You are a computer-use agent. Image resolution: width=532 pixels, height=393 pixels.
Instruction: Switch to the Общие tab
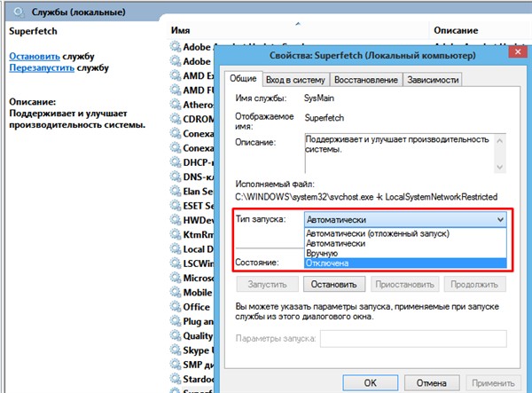243,79
